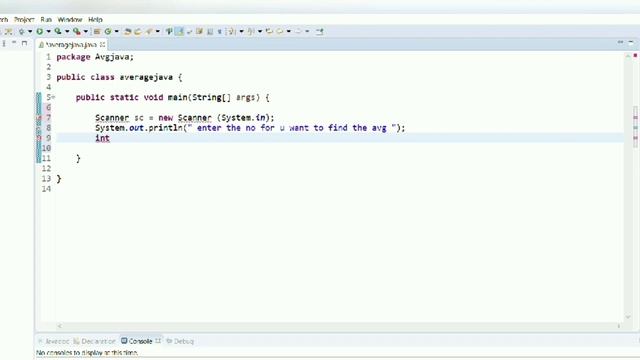Click line number 14 in gutter
Viewport: 640px width, 360px height.
tap(46, 189)
